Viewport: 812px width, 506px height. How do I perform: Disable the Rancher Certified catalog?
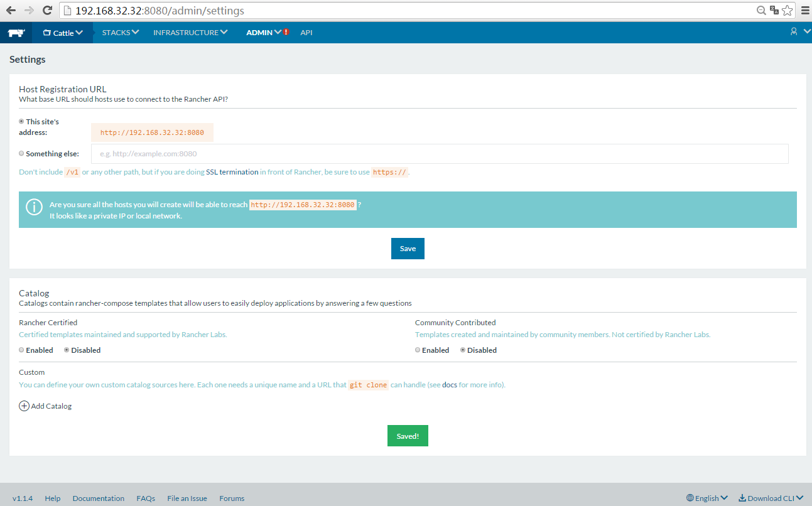tap(67, 350)
